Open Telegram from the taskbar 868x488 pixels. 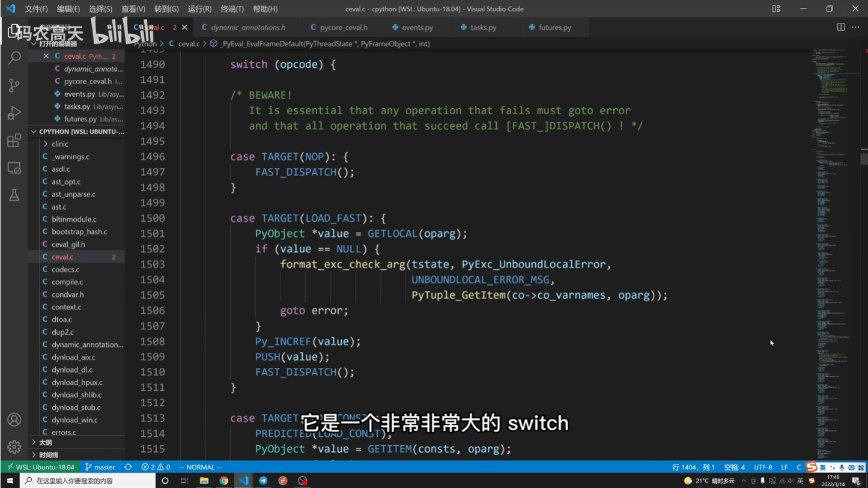click(263, 481)
